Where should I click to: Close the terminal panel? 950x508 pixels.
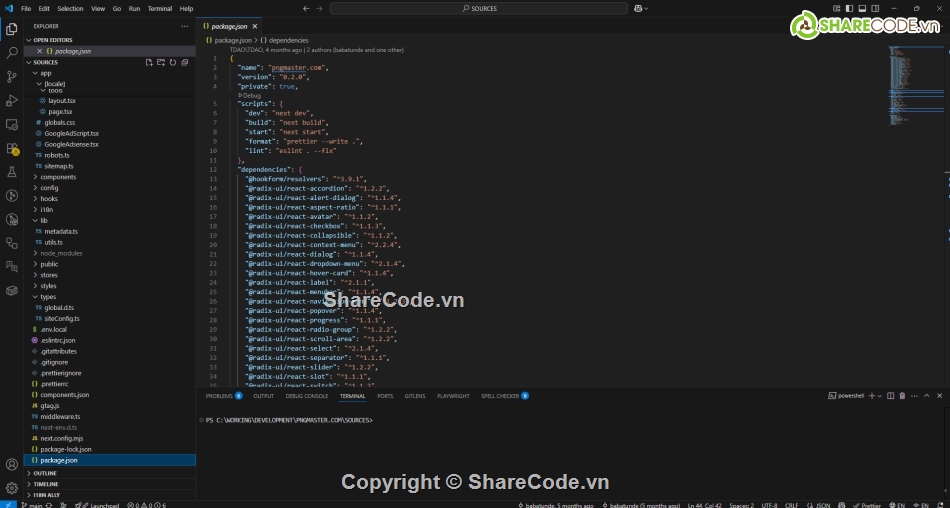click(x=940, y=396)
